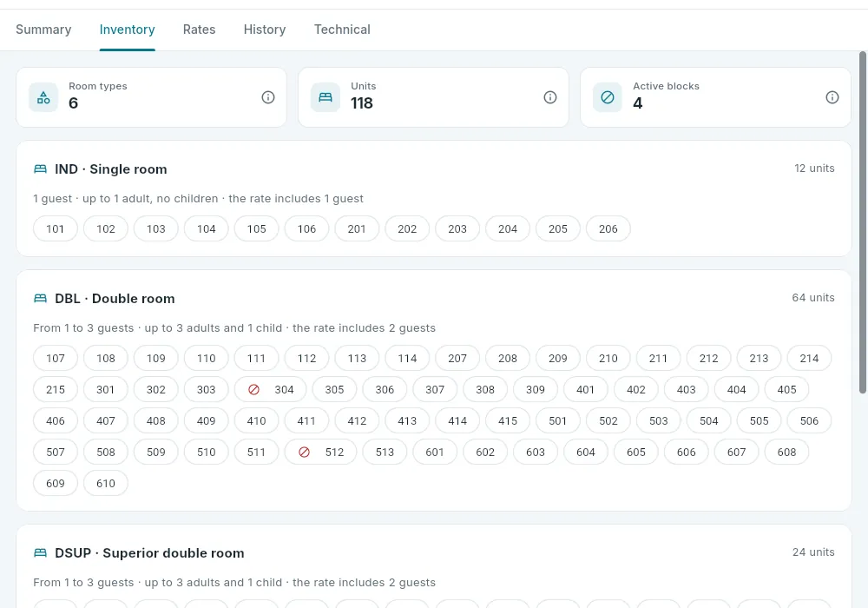The height and width of the screenshot is (608, 868).
Task: Choose double room unit 609
Action: coord(56,484)
